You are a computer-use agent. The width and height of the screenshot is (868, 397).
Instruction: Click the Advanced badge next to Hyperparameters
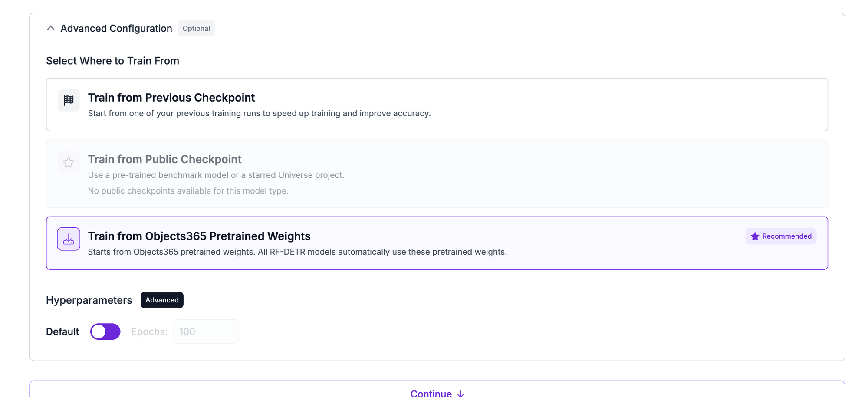[x=162, y=300]
